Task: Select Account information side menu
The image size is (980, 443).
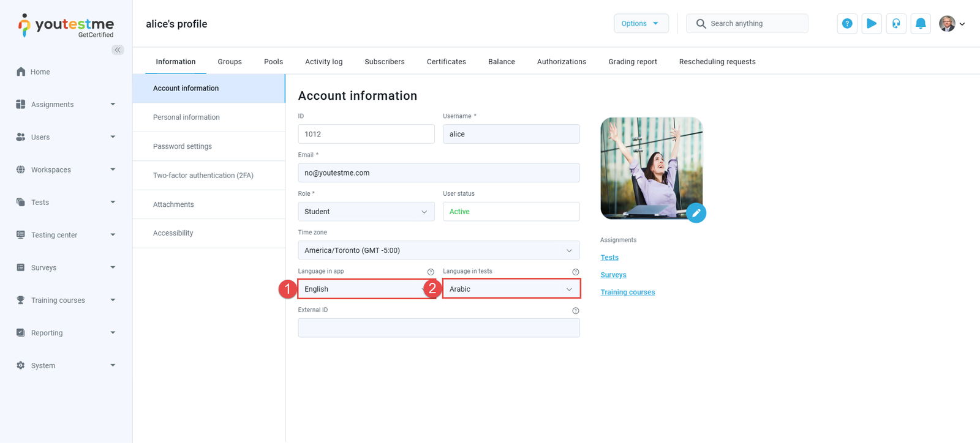Action: (x=209, y=88)
